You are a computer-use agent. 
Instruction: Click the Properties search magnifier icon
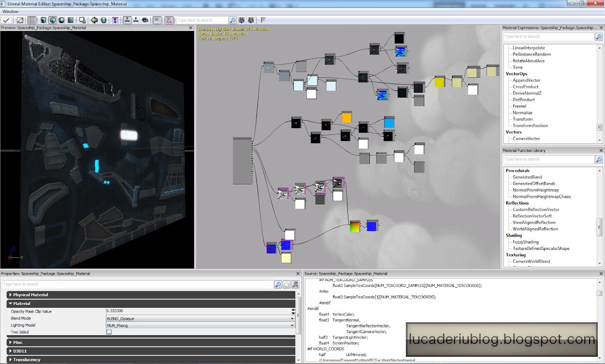click(x=278, y=284)
